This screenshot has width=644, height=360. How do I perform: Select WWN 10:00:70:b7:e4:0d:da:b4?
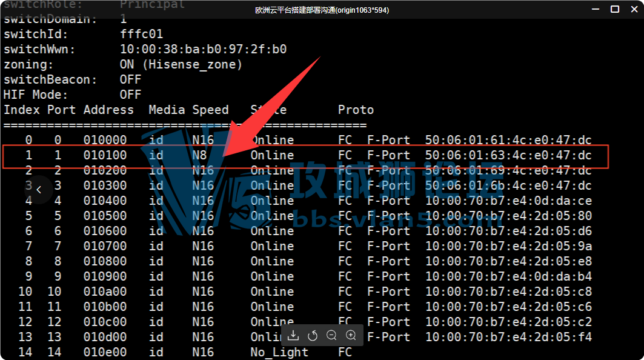point(508,276)
